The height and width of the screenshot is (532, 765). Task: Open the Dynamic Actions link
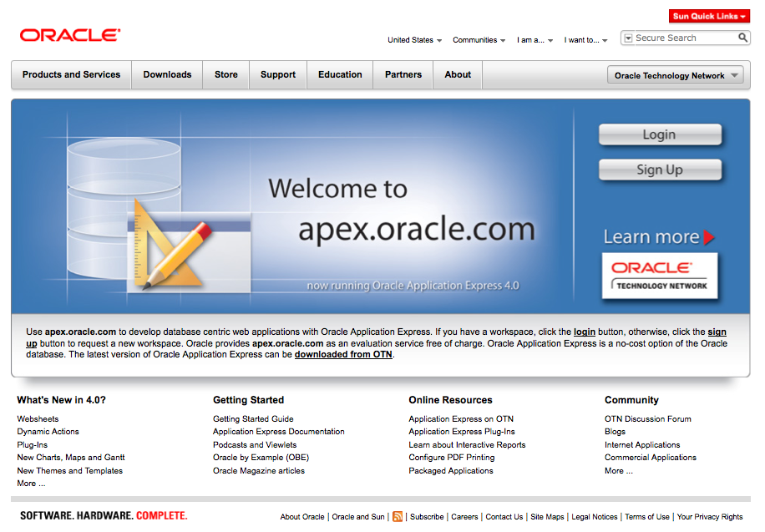click(x=48, y=432)
